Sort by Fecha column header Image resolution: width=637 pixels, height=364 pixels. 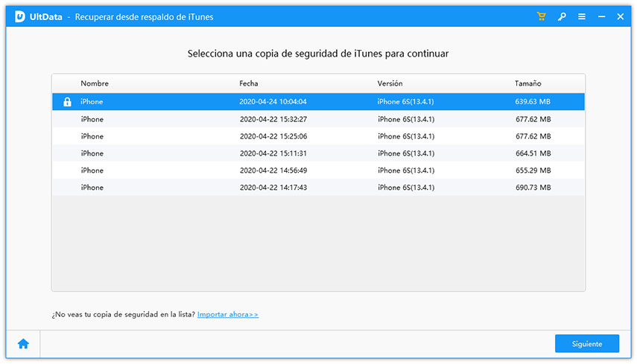click(249, 83)
